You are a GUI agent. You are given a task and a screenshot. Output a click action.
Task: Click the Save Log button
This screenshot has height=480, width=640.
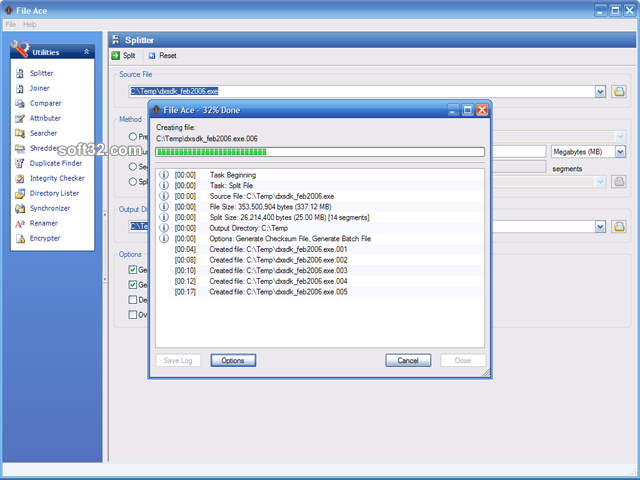point(178,360)
